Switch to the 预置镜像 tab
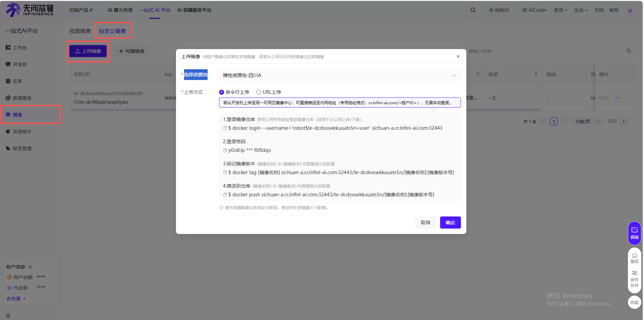Screen dimensions: 644x320 click(80, 31)
